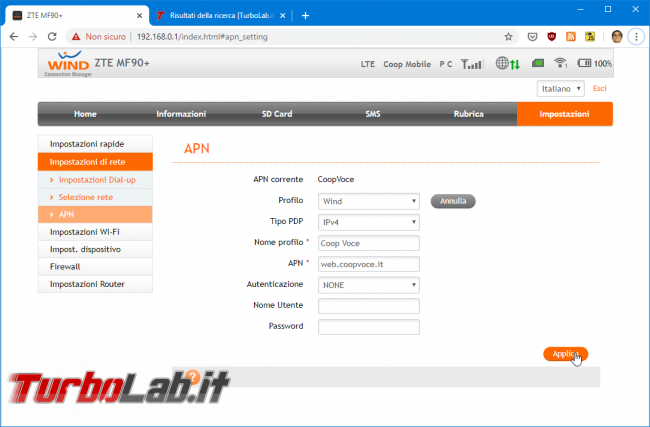Click the empty Nome Utente field

[369, 306]
